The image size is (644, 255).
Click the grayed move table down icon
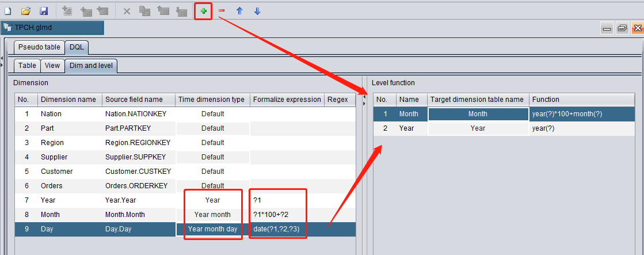click(181, 12)
